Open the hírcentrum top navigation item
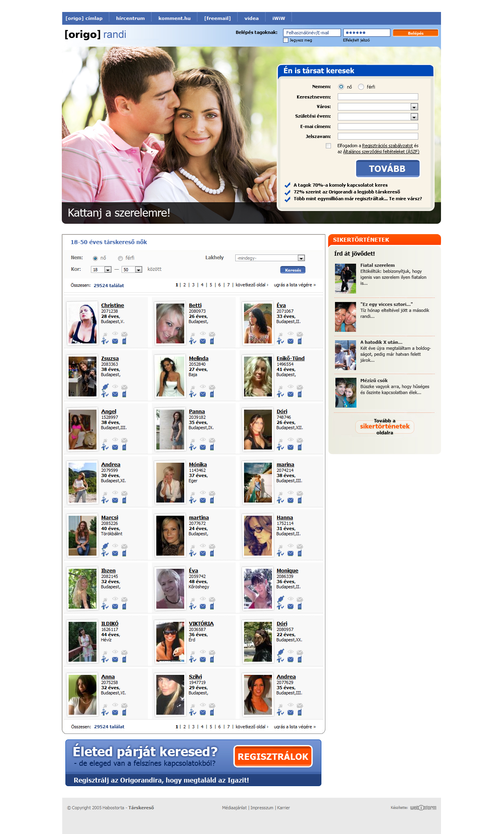Screen dimensions: 504x834 click(130, 18)
